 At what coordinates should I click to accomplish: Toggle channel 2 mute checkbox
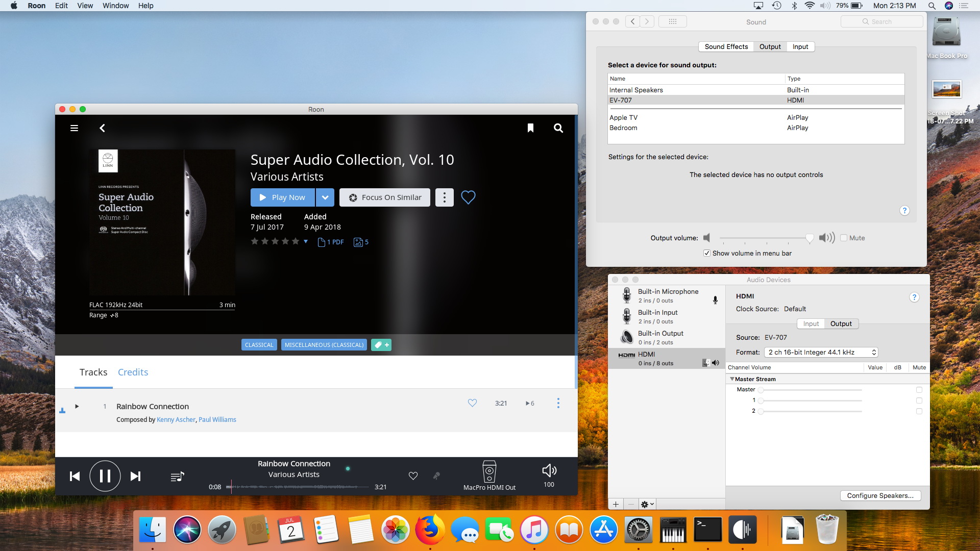919,411
